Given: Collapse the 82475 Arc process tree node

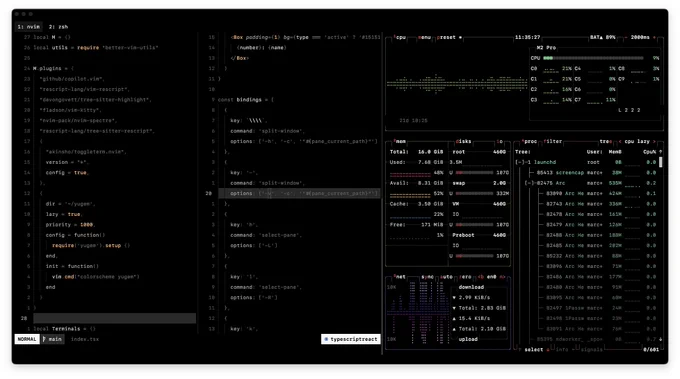Looking at the screenshot, I should [x=530, y=183].
